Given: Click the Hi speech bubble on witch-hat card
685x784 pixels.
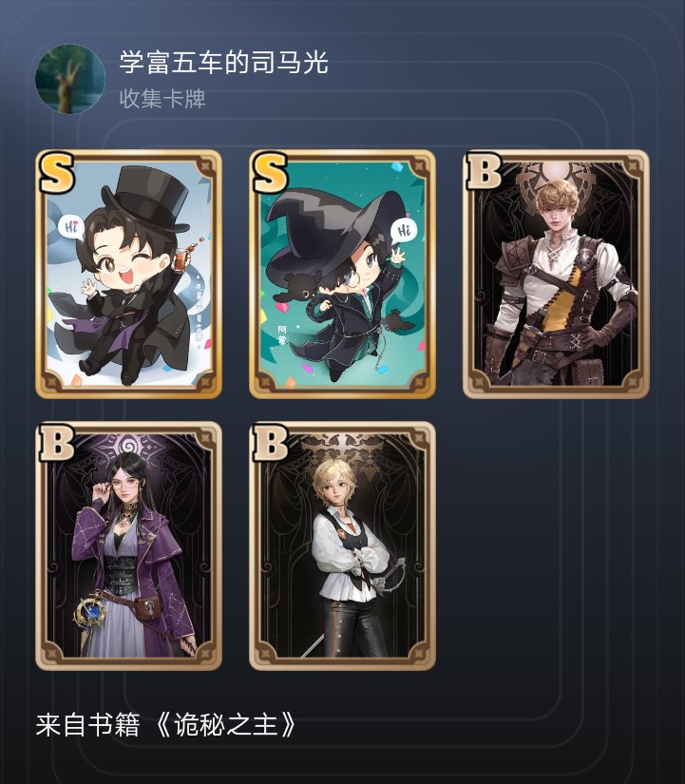Looking at the screenshot, I should point(403,231).
